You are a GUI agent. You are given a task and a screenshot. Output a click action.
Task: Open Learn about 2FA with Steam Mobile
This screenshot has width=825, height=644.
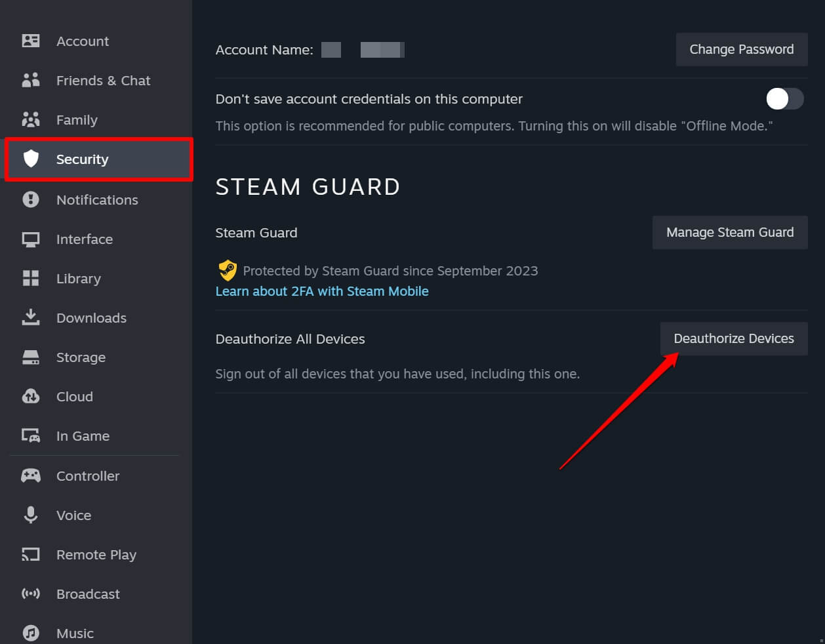coord(322,291)
